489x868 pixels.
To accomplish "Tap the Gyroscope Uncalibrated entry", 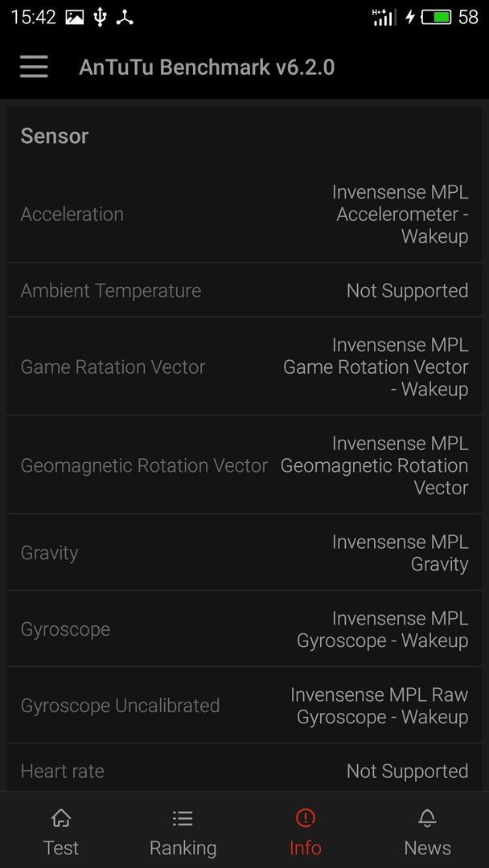I will (244, 706).
